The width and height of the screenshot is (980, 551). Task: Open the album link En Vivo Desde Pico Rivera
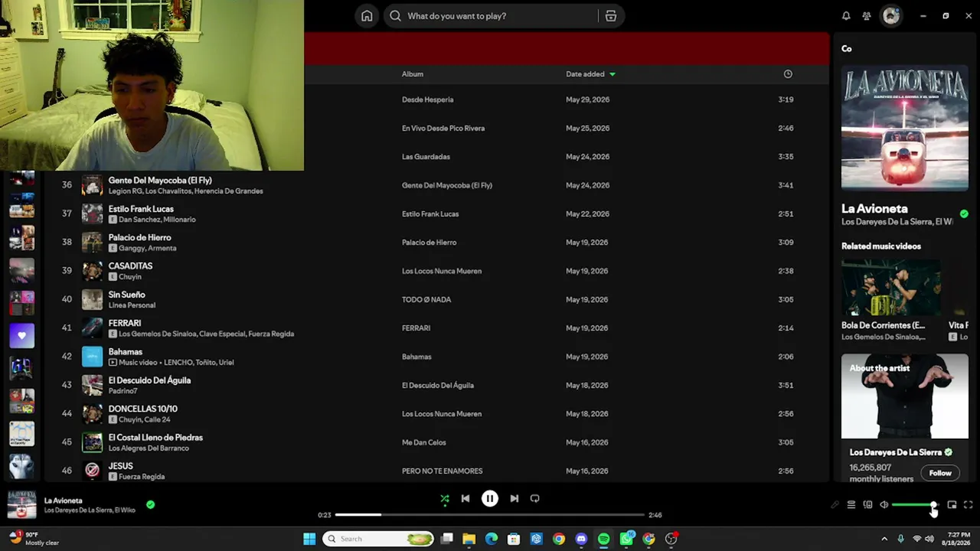click(x=443, y=128)
